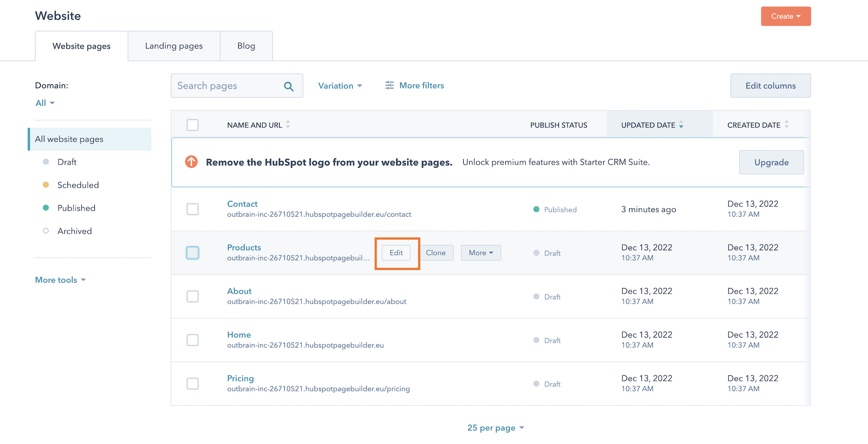Click Edit button for Products page

coord(396,253)
